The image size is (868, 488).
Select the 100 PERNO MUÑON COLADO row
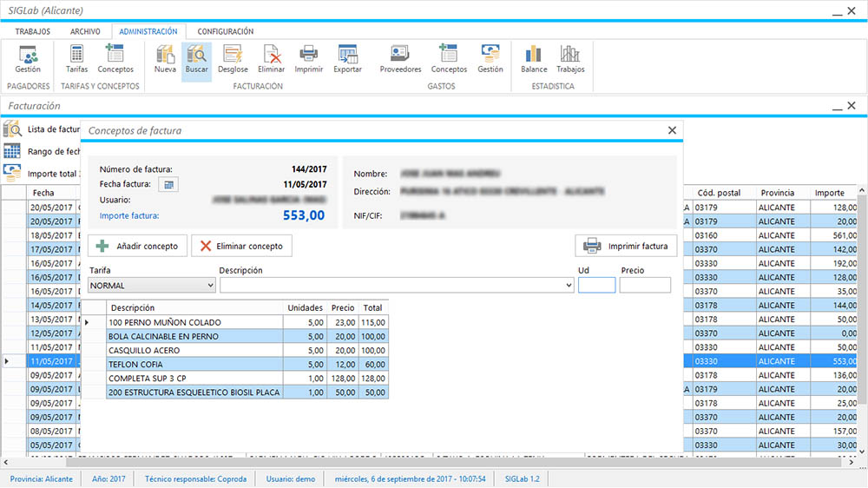(236, 322)
